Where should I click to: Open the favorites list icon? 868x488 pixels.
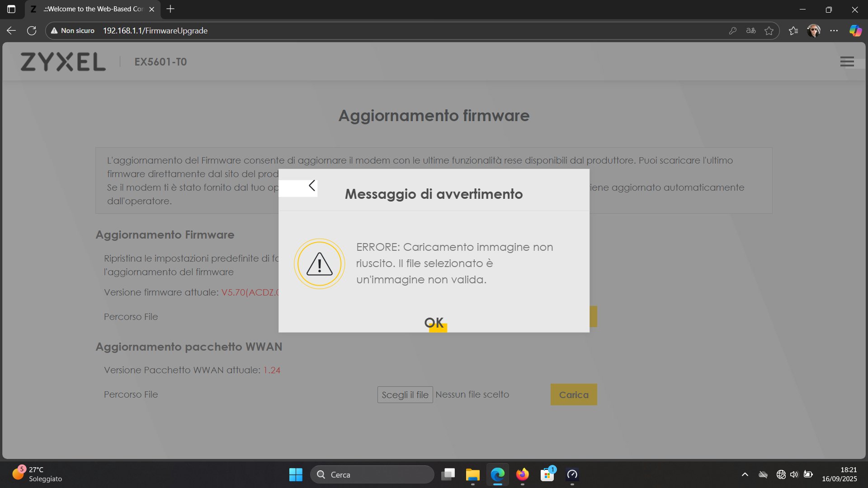pos(793,31)
